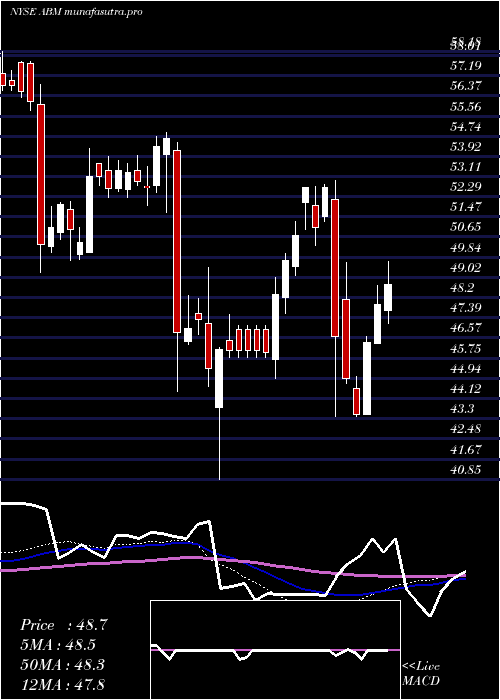The image size is (500, 700).
Task: Click inside the Live MACD inset chart
Action: click(x=275, y=650)
